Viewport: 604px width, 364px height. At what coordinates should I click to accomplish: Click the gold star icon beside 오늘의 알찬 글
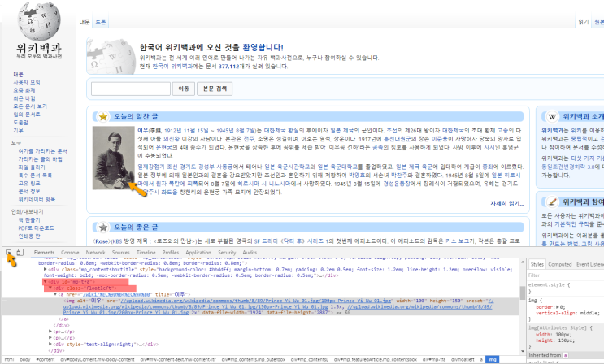[103, 116]
